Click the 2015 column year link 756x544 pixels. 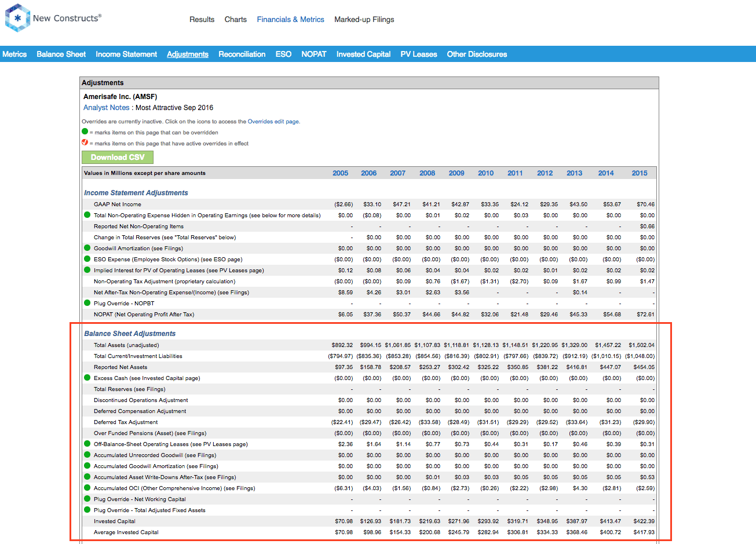coord(640,173)
